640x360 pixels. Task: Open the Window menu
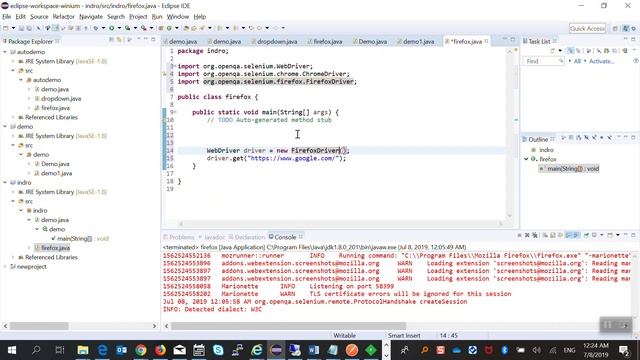(178, 17)
